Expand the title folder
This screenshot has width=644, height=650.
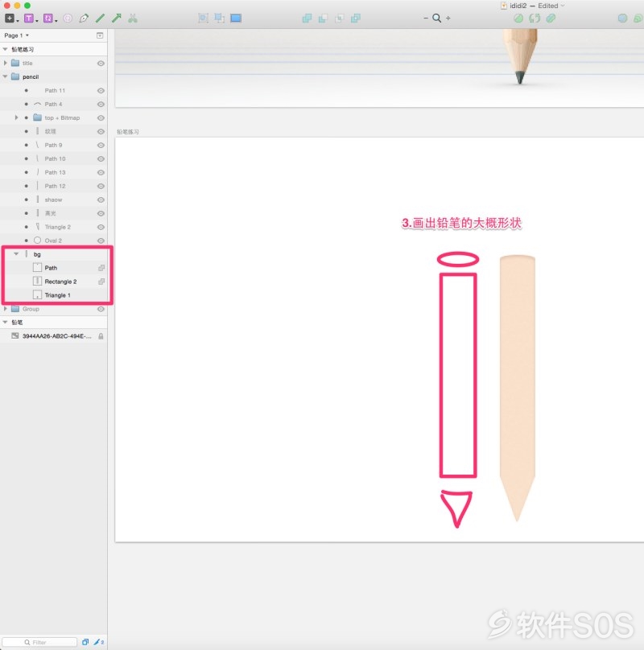tap(5, 63)
